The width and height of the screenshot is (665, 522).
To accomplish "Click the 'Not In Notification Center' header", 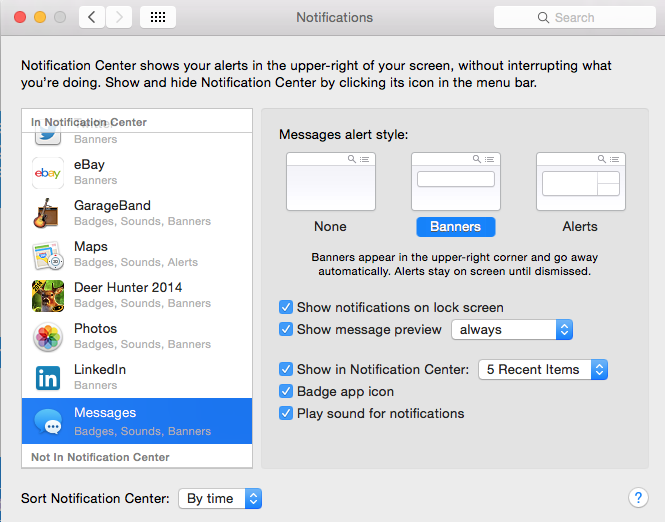I will [x=100, y=457].
